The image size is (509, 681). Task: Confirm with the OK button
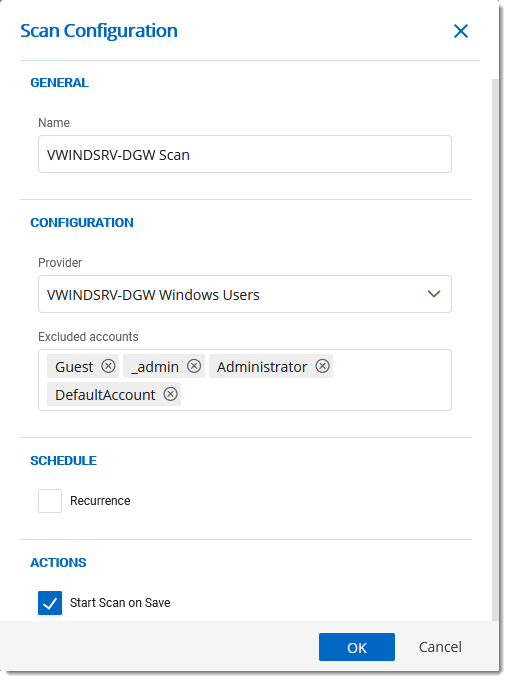(357, 647)
